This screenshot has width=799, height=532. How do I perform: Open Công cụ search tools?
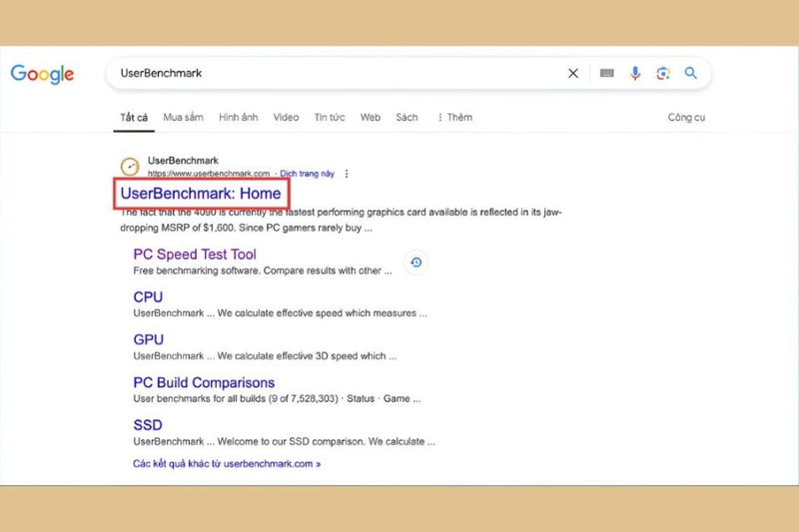(x=686, y=118)
